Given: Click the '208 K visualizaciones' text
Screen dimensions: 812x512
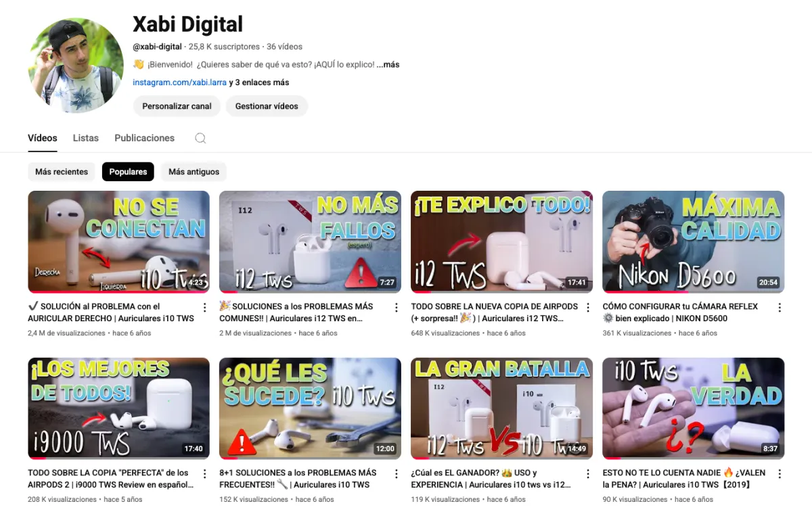Looking at the screenshot, I should pos(62,499).
